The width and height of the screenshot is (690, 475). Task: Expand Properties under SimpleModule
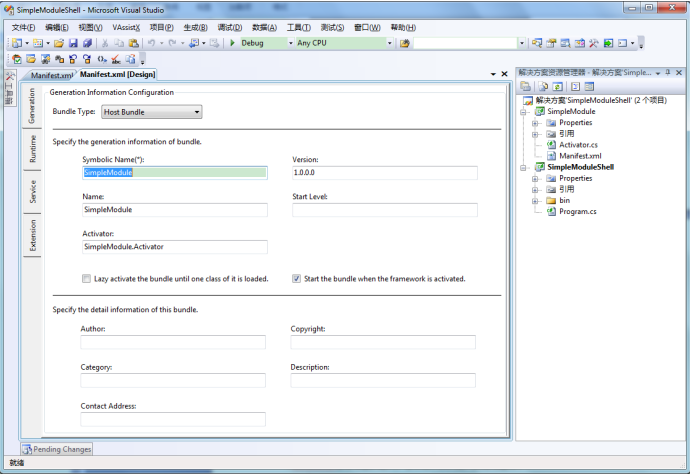pyautogui.click(x=535, y=123)
